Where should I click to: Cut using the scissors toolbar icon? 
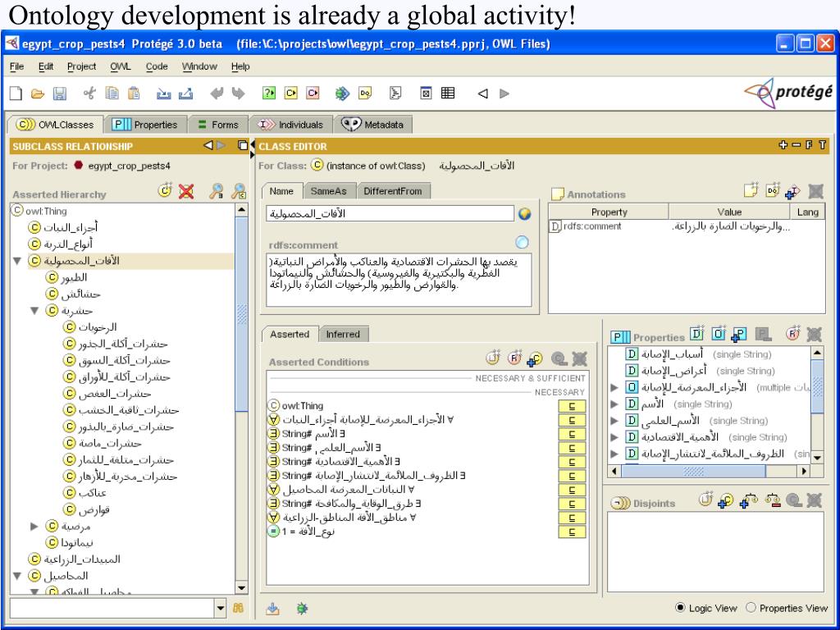tap(89, 94)
